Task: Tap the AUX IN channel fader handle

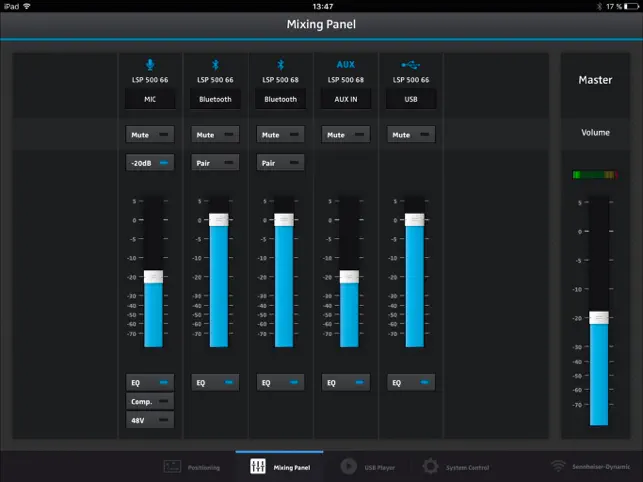Action: [349, 276]
